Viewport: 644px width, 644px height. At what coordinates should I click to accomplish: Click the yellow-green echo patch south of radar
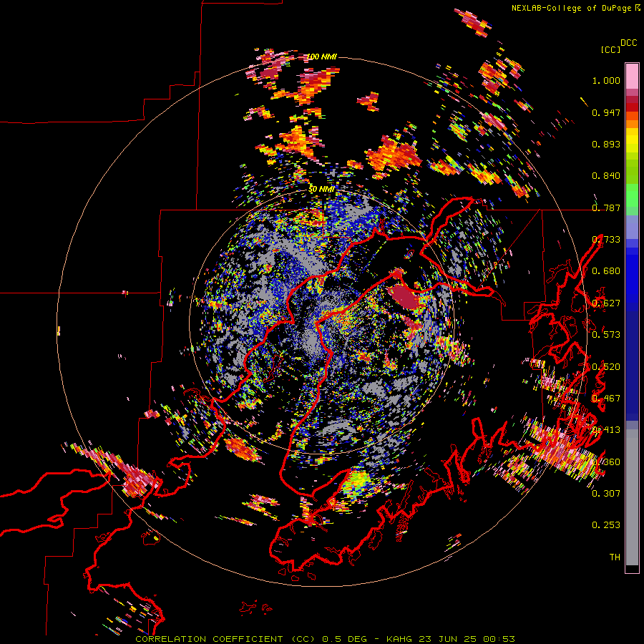click(356, 483)
